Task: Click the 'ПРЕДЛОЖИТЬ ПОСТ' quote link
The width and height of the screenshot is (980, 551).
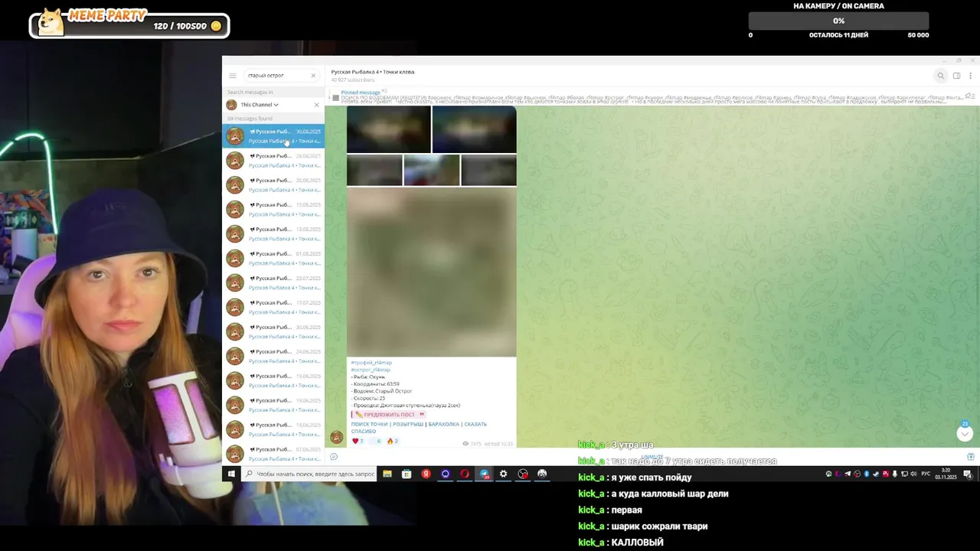Action: tap(389, 415)
